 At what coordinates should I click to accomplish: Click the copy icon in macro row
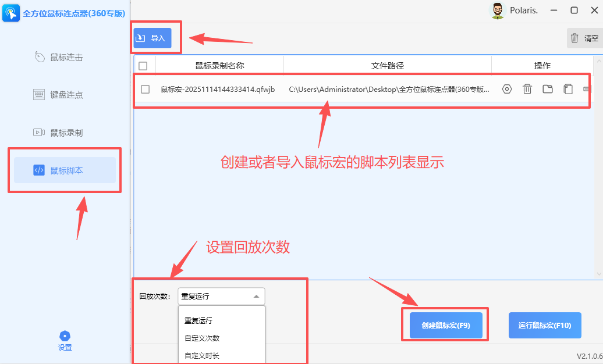click(568, 89)
